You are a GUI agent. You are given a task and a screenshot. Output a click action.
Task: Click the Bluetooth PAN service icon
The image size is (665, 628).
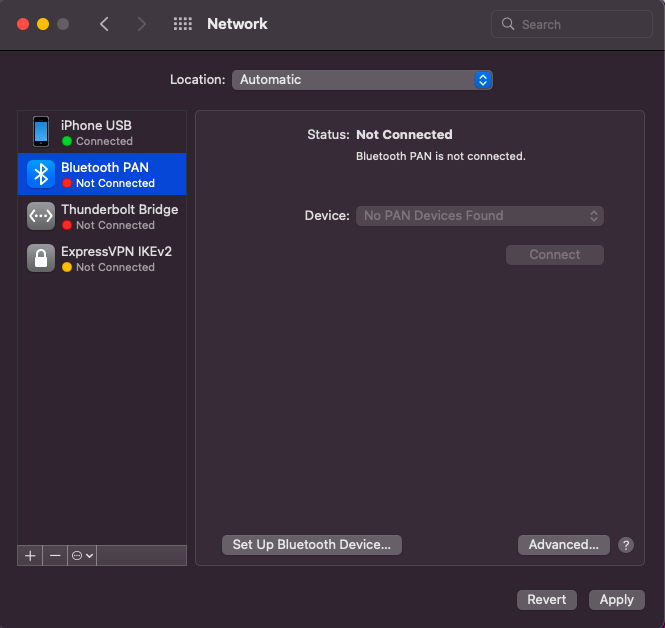click(41, 174)
